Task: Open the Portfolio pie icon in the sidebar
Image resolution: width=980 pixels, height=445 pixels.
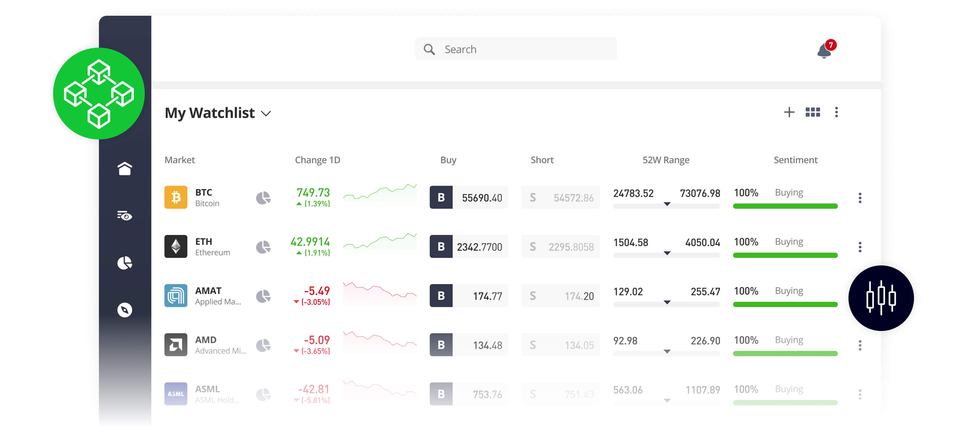Action: point(124,263)
